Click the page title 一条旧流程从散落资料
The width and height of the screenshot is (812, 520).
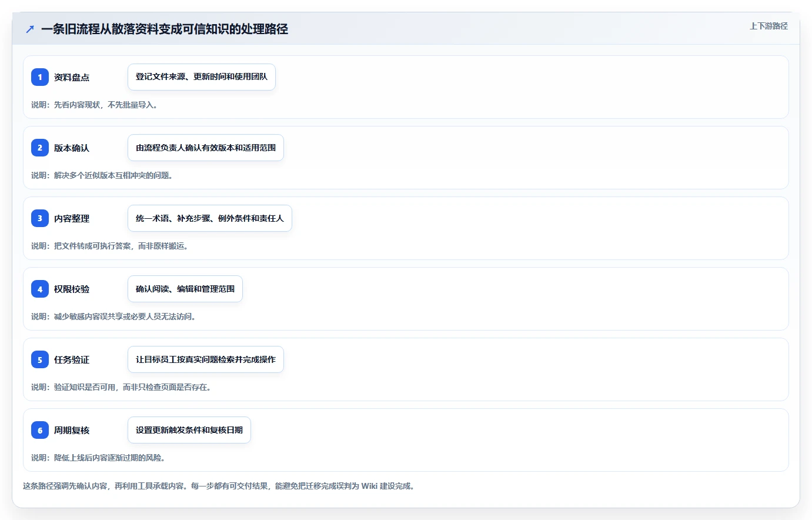165,29
